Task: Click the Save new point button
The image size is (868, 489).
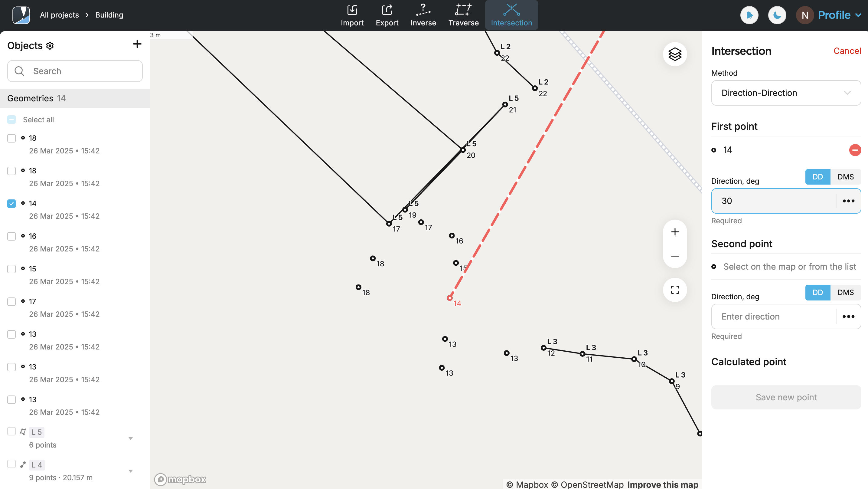Action: 786,397
